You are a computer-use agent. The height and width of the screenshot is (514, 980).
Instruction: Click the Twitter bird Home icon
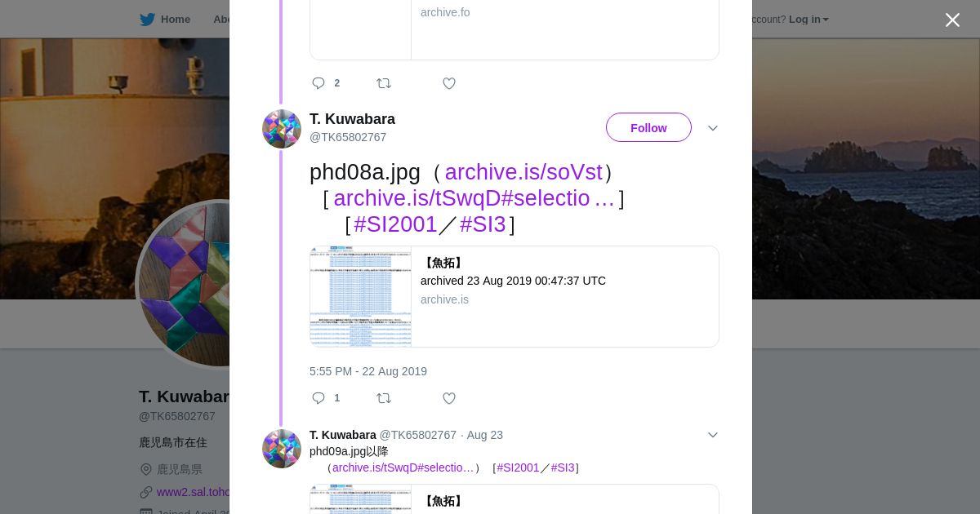click(x=147, y=20)
